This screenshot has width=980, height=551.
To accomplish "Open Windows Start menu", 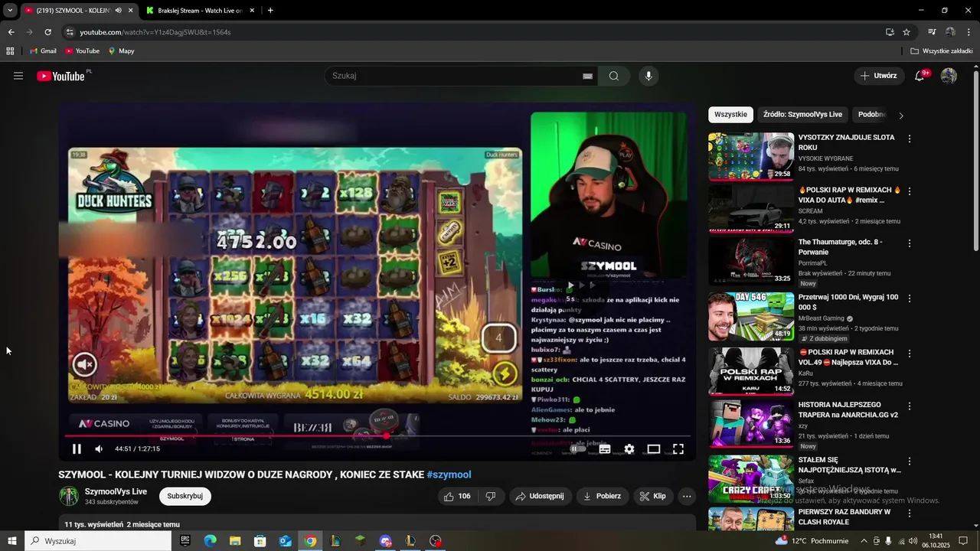I will point(11,541).
